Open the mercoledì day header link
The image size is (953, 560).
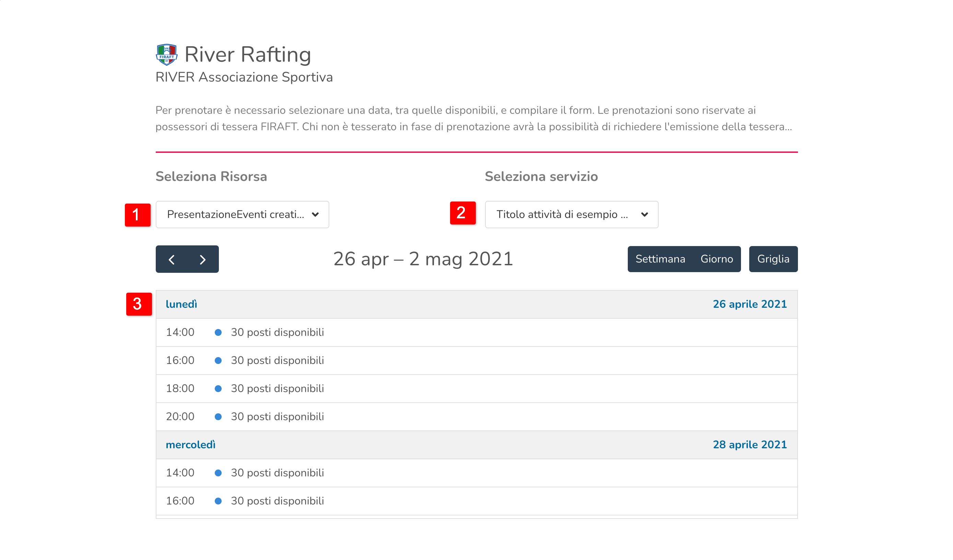tap(191, 445)
